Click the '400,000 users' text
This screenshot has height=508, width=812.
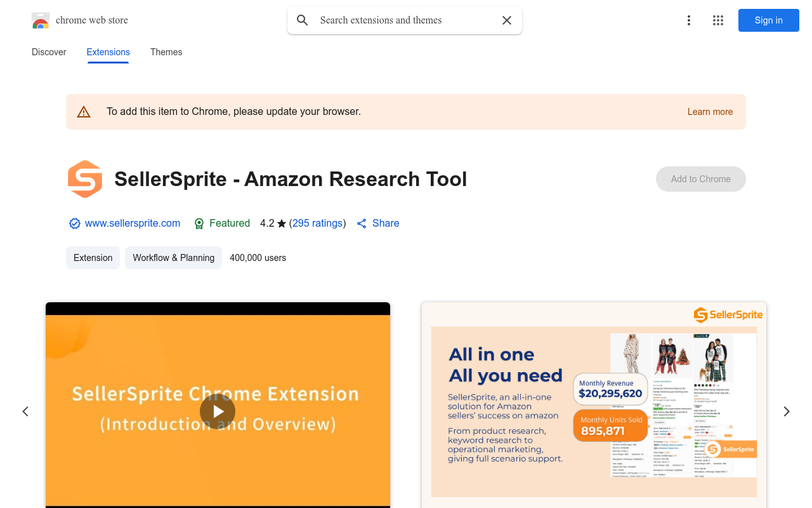tap(258, 258)
